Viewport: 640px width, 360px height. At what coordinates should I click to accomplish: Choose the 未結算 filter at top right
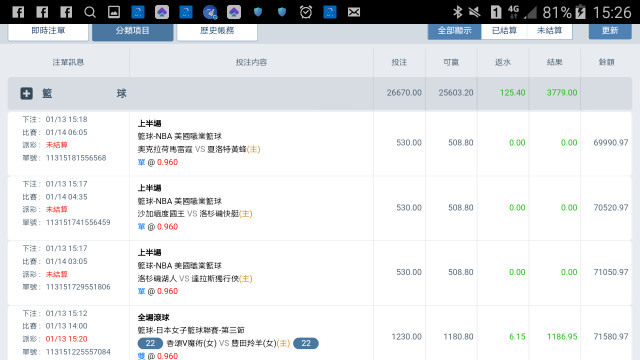pos(549,31)
